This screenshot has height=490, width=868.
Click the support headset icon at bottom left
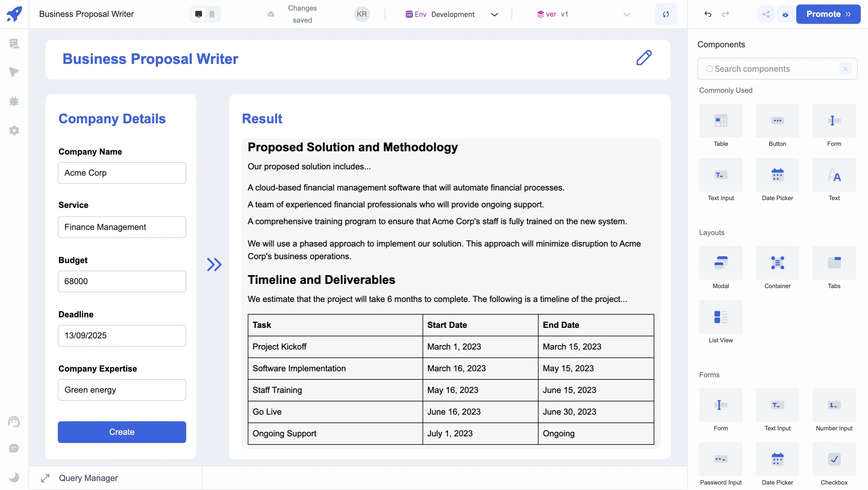[14, 422]
